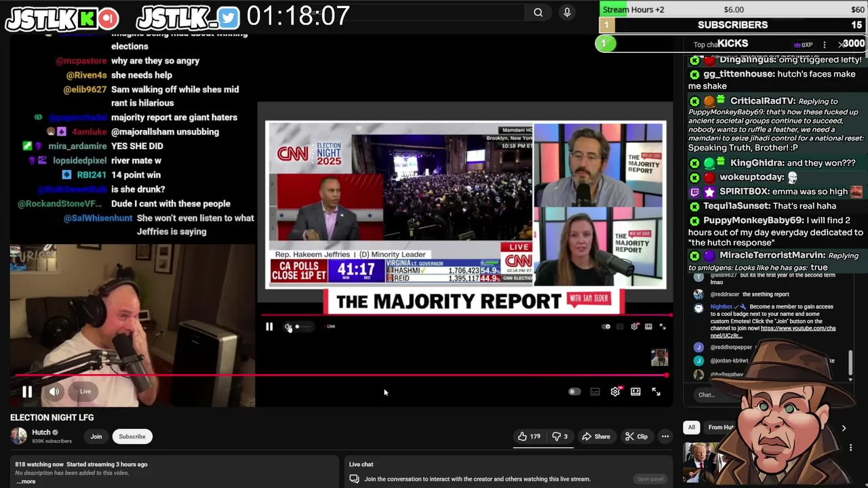Open live chat options three-dot menu
The height and width of the screenshot is (488, 868).
pyautogui.click(x=825, y=45)
